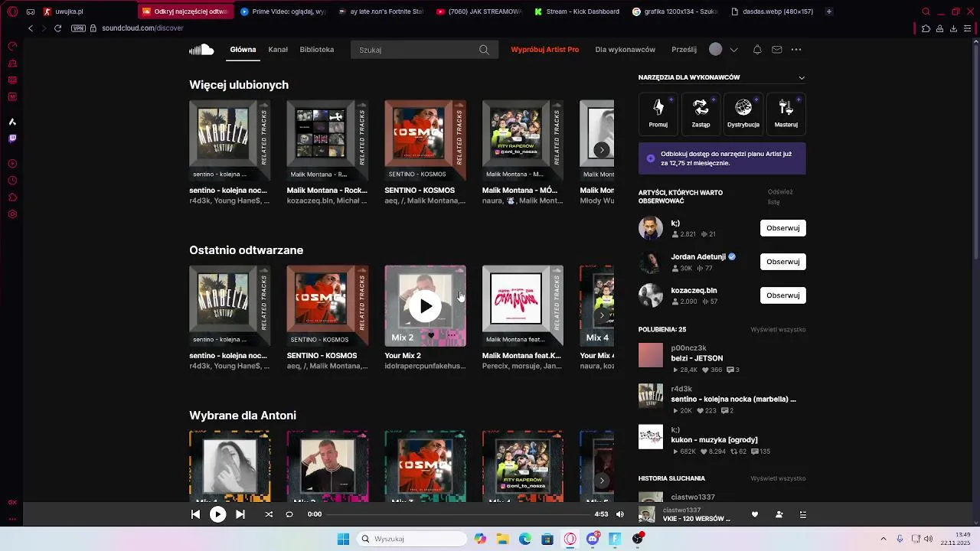The image size is (980, 551).
Task: Click the search magnifier icon
Action: pos(484,50)
